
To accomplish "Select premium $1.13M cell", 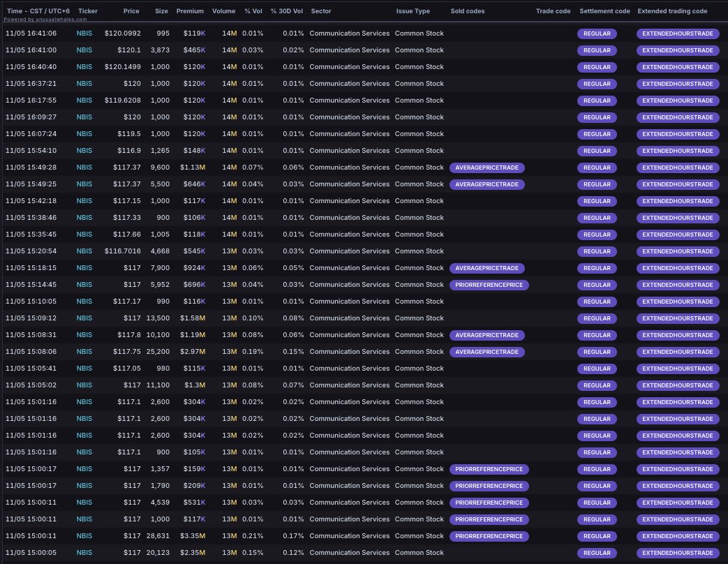I will (193, 167).
